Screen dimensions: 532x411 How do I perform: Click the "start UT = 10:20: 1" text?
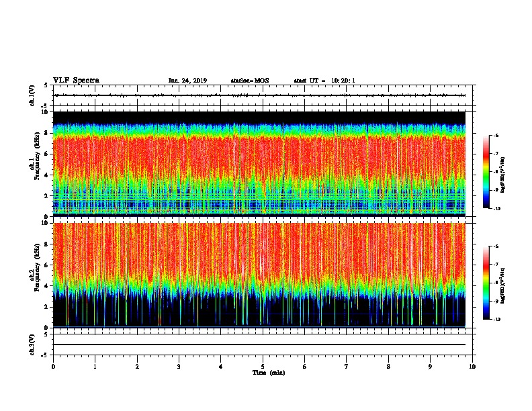[x=324, y=81]
